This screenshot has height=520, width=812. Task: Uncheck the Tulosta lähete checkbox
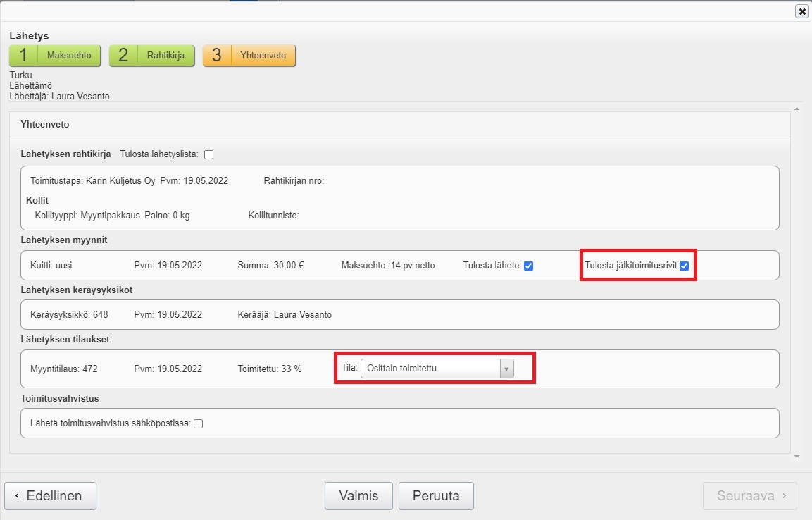[529, 266]
